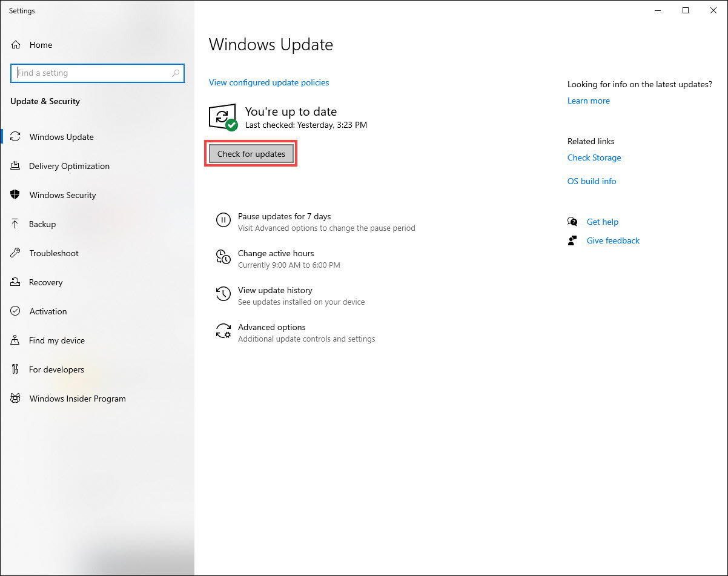The image size is (728, 576).
Task: Click the Get help chat icon
Action: pyautogui.click(x=572, y=222)
